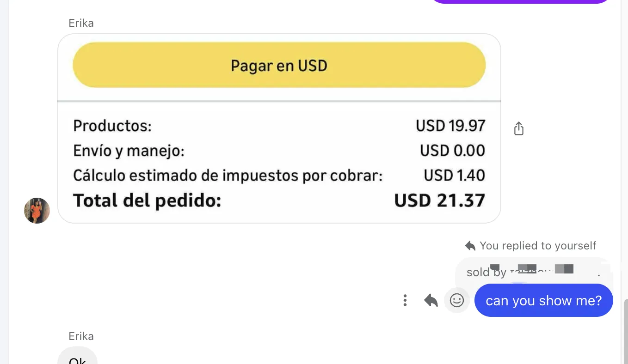Click the "USD 21.37" total amount
Image resolution: width=628 pixels, height=364 pixels.
click(x=439, y=201)
